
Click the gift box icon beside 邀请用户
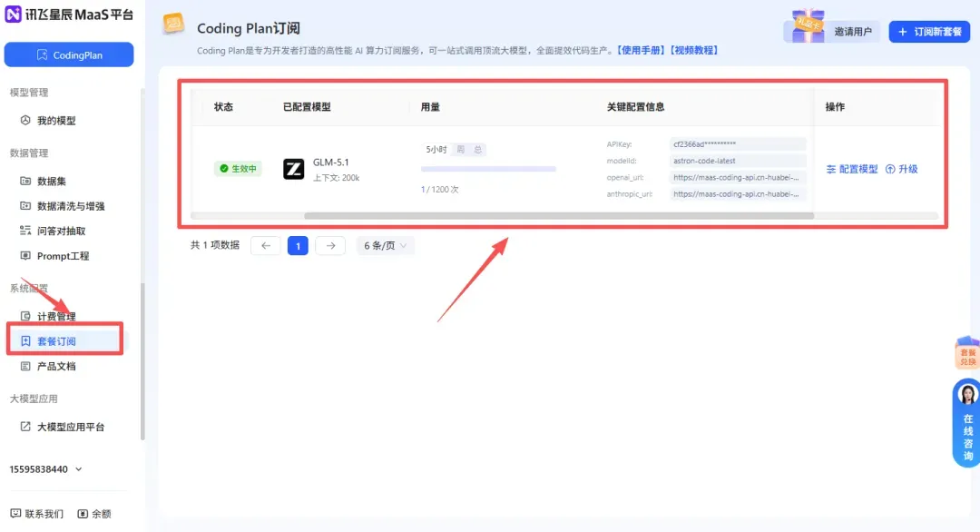pos(808,26)
